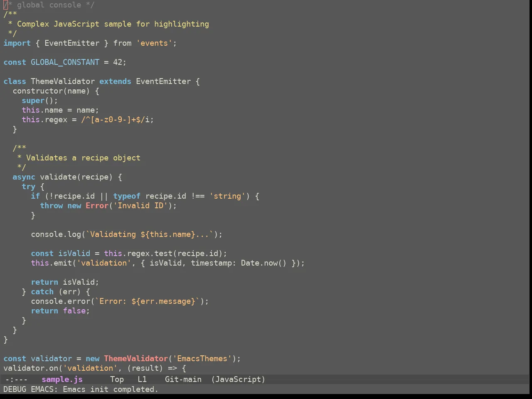Click the 'Validating ${this.name}...' template string
This screenshot has width=532, height=399.
[x=150, y=234]
